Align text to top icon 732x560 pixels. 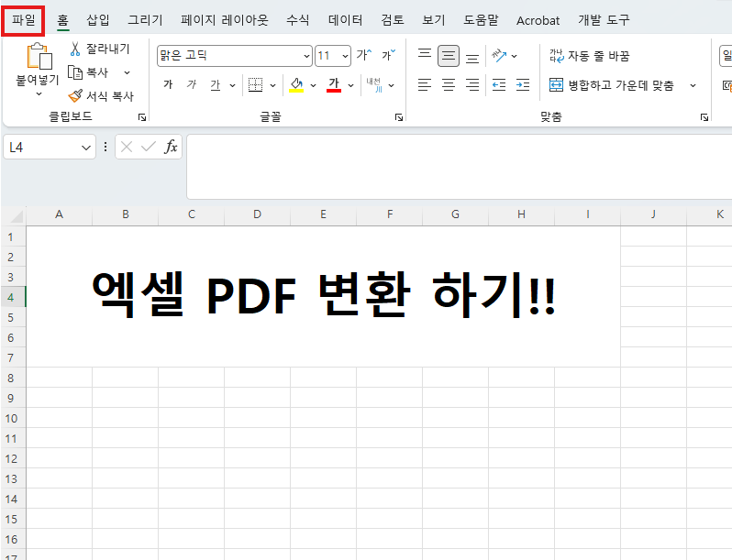[x=425, y=56]
